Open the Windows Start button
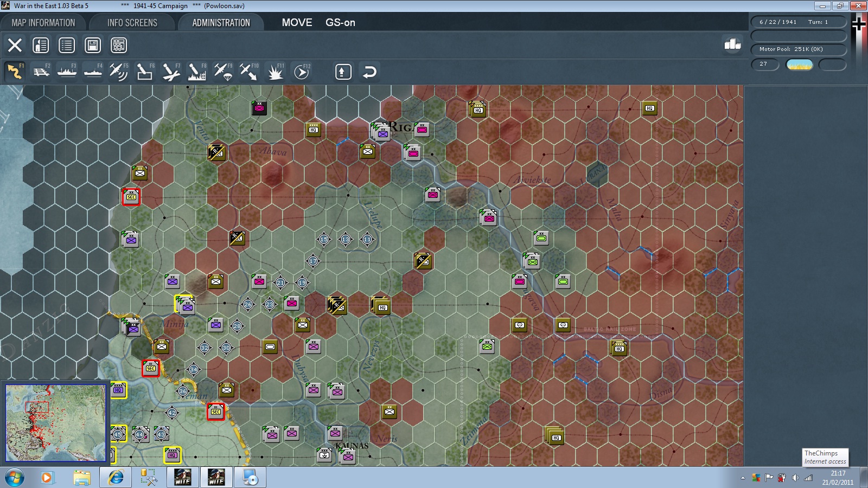The width and height of the screenshot is (868, 488). pyautogui.click(x=15, y=478)
